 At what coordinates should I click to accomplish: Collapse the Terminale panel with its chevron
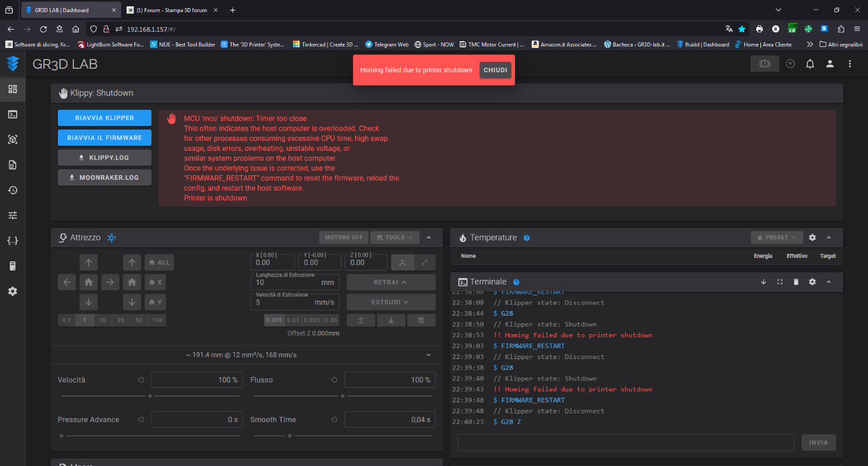[829, 282]
